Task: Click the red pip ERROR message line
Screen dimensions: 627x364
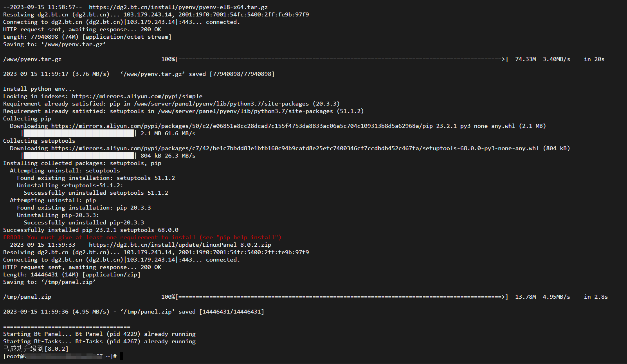Action: 142,237
